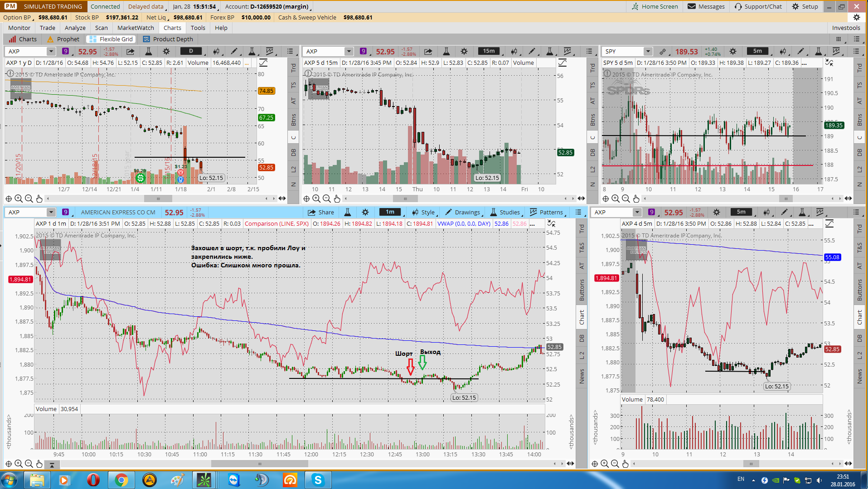Open the Setup menu button
868x489 pixels.
coord(805,6)
